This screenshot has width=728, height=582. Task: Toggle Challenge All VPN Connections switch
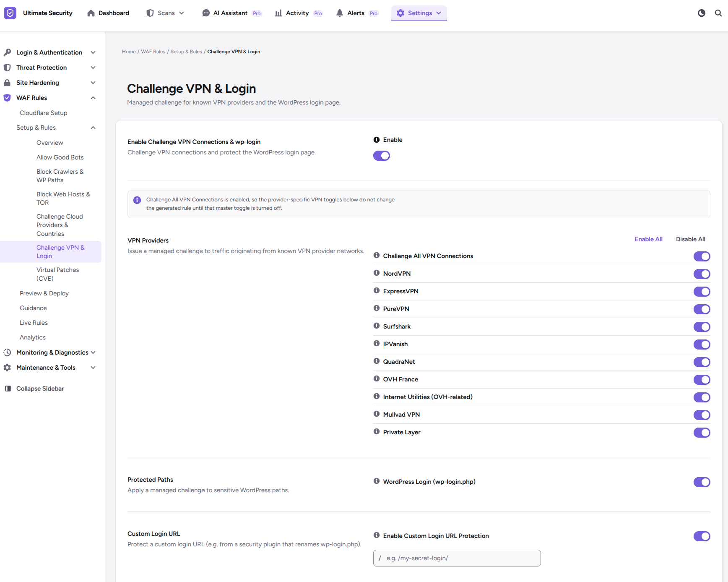pyautogui.click(x=702, y=256)
